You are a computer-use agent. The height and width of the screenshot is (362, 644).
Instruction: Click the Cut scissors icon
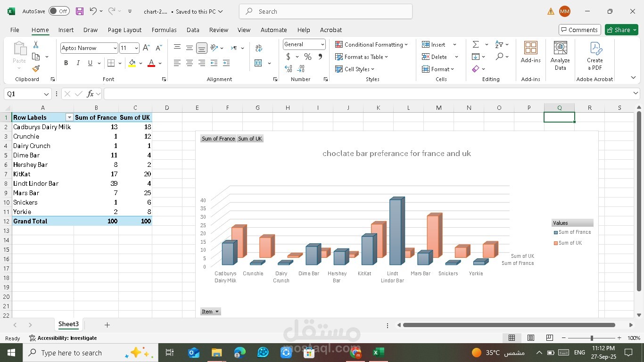[x=36, y=45]
